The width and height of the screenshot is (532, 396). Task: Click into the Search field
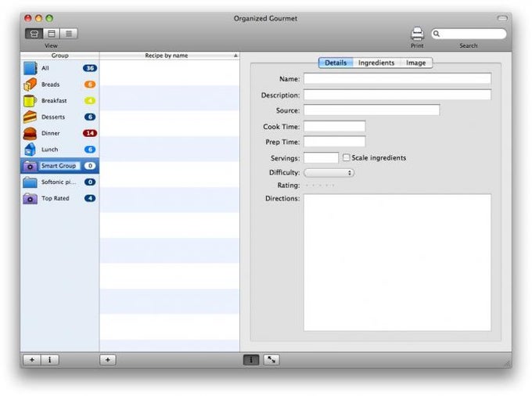click(469, 34)
